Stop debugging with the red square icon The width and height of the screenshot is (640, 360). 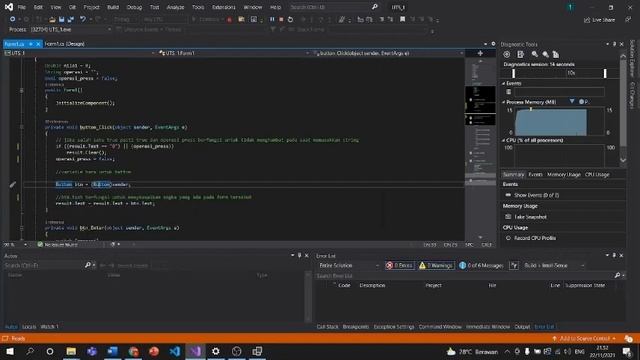coord(281,19)
